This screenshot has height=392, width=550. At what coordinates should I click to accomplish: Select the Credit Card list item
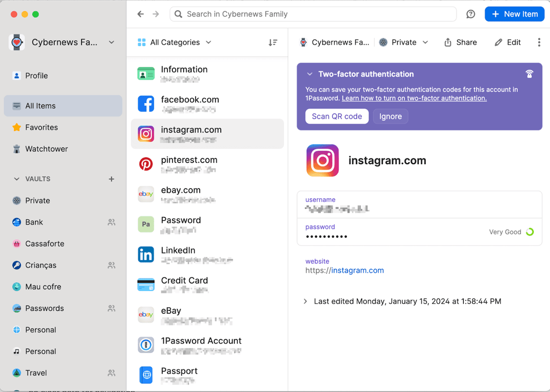(x=207, y=285)
